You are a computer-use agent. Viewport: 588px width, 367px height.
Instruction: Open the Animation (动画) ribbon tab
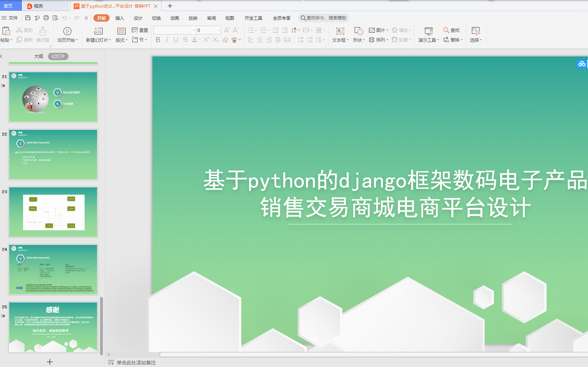175,18
